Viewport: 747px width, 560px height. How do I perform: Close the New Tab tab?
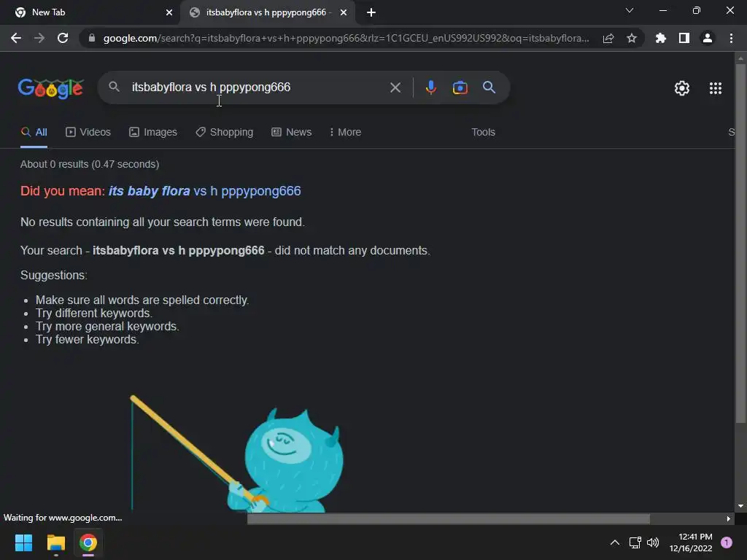(x=169, y=12)
